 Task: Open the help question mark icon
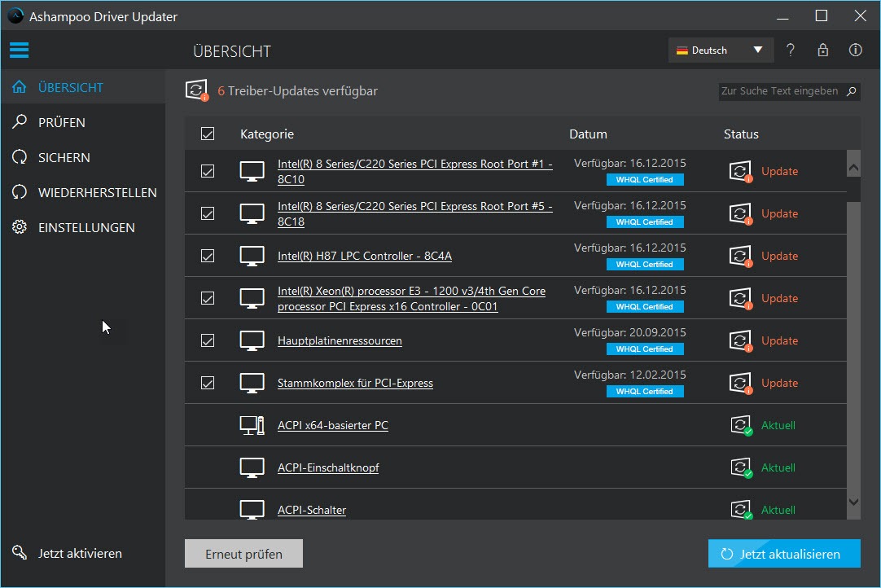point(790,50)
